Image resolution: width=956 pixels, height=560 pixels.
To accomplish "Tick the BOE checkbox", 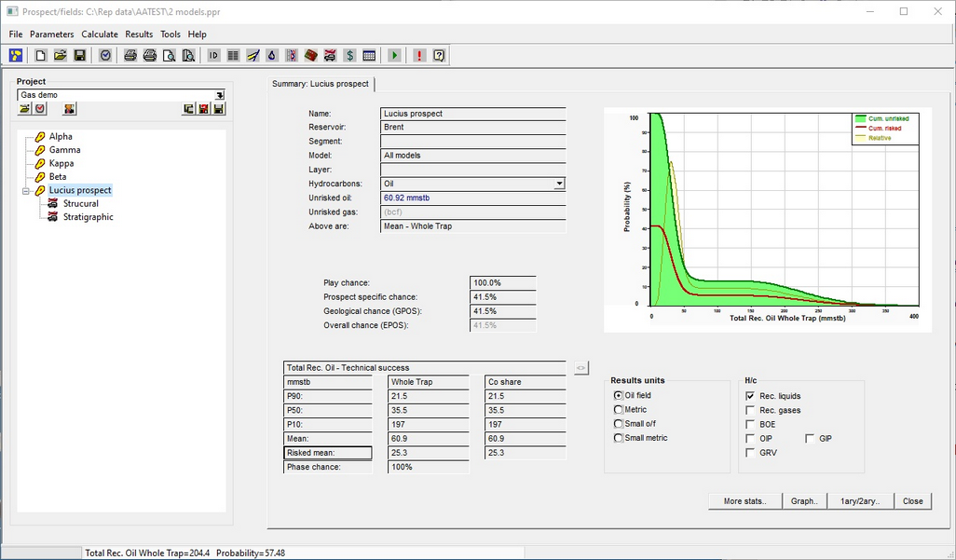I will pyautogui.click(x=751, y=424).
